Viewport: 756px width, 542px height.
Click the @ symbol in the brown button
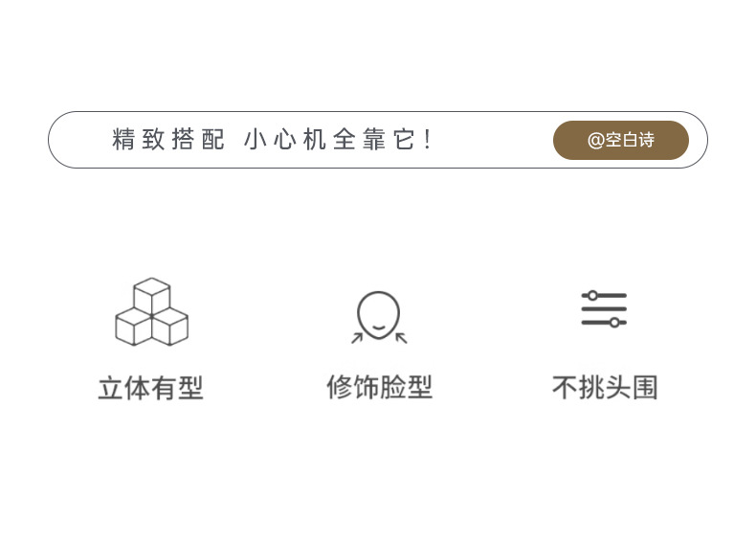tap(596, 141)
